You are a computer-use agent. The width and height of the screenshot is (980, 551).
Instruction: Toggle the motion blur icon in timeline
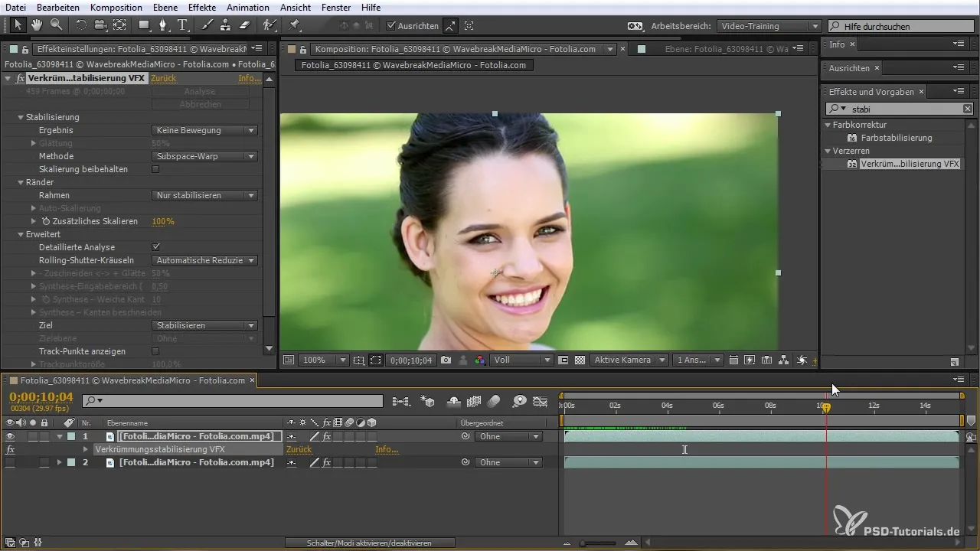pyautogui.click(x=494, y=401)
